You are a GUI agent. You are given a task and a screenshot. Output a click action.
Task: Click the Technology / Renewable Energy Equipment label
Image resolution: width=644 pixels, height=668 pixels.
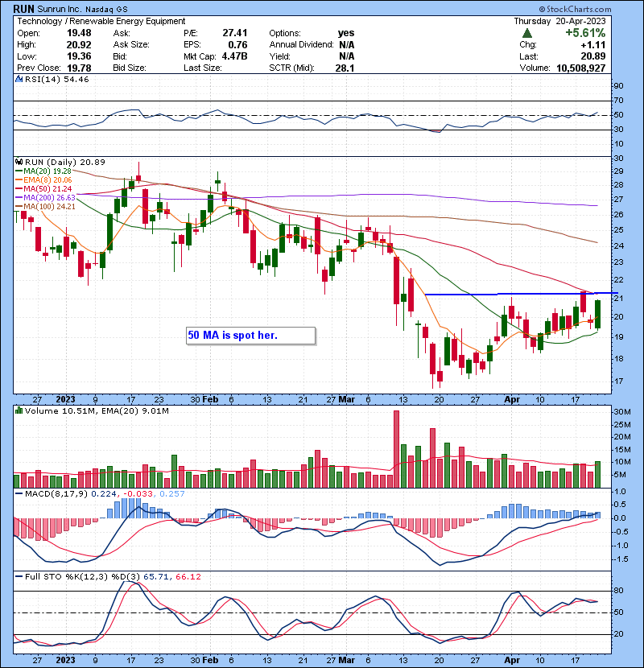point(101,21)
